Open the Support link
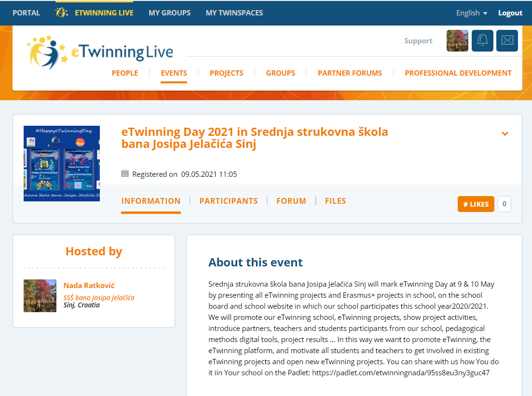Image resolution: width=532 pixels, height=396 pixels. point(418,41)
